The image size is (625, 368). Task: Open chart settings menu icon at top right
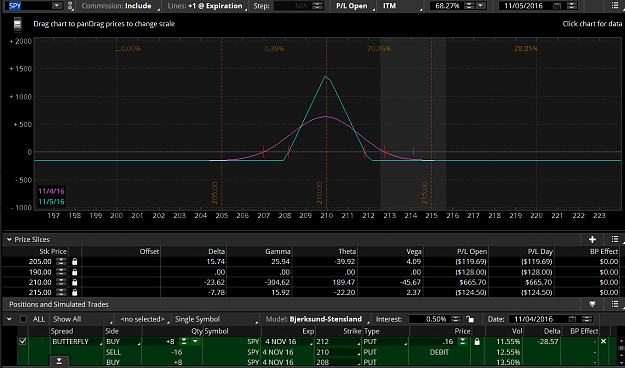pyautogui.click(x=615, y=6)
